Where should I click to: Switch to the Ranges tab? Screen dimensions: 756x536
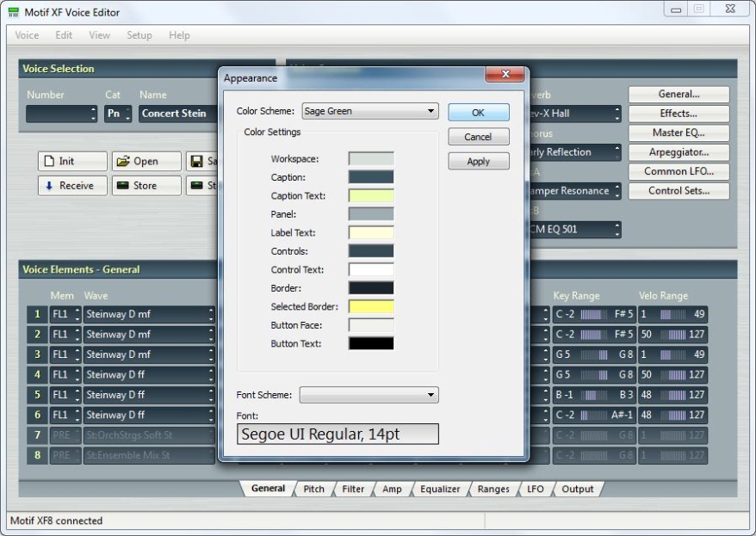click(493, 489)
